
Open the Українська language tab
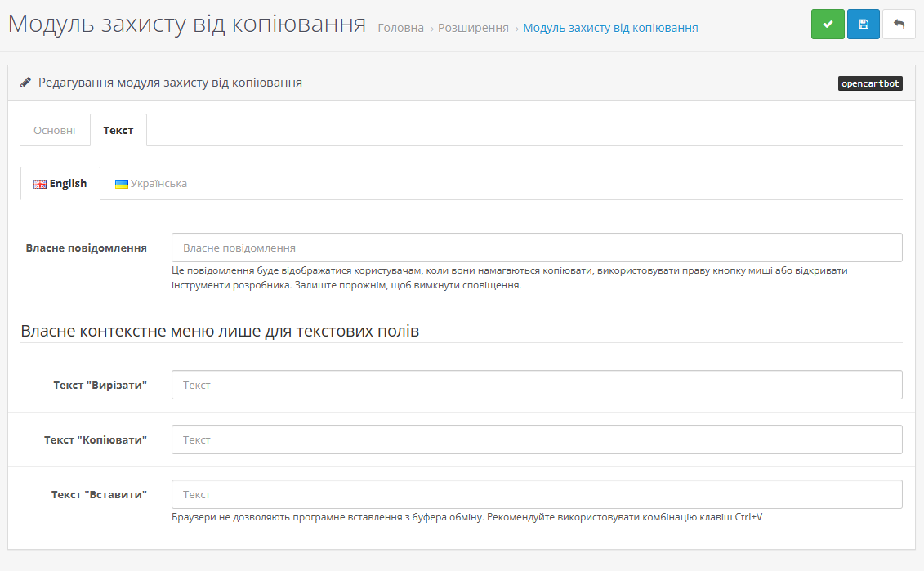point(151,184)
